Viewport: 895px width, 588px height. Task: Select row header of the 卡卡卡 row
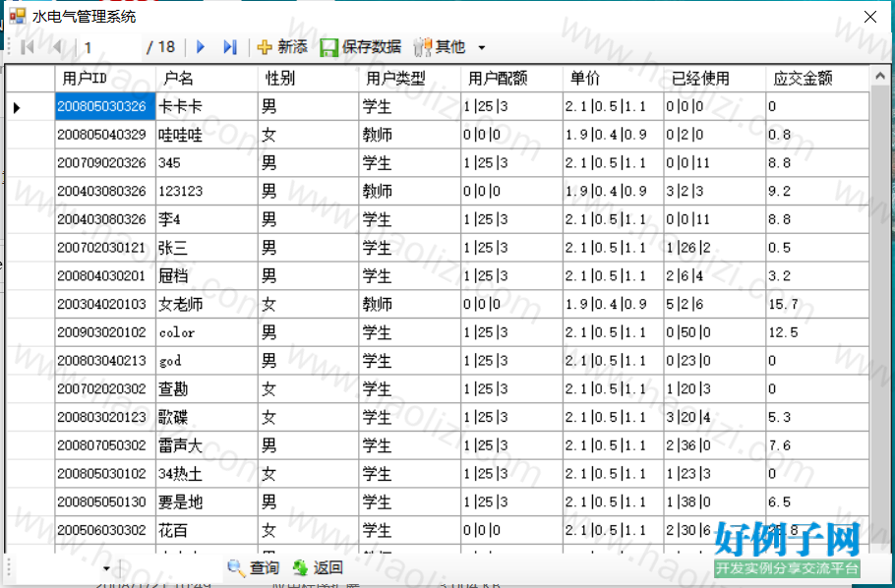[30, 106]
